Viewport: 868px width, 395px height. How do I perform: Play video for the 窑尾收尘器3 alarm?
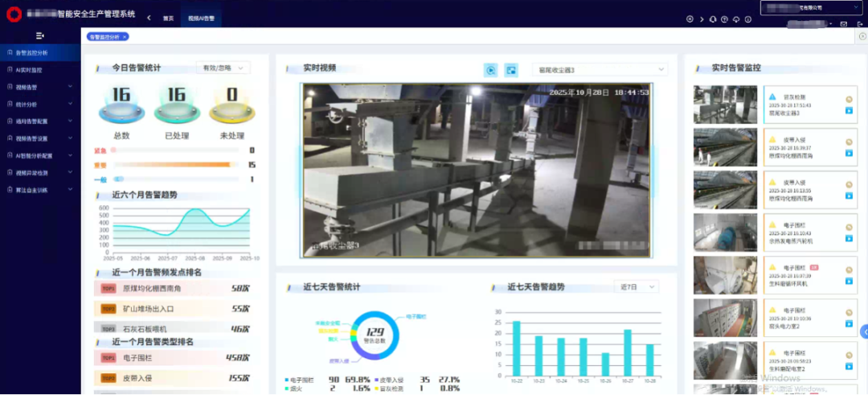pyautogui.click(x=849, y=111)
